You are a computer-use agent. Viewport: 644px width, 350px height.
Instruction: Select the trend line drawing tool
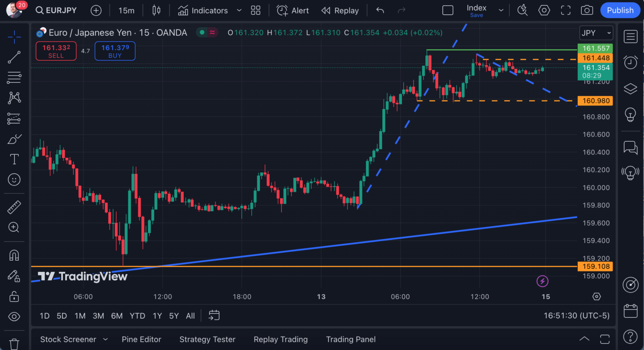pyautogui.click(x=14, y=57)
